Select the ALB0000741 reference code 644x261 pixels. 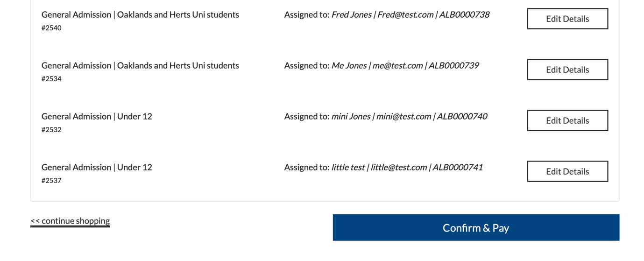click(458, 167)
